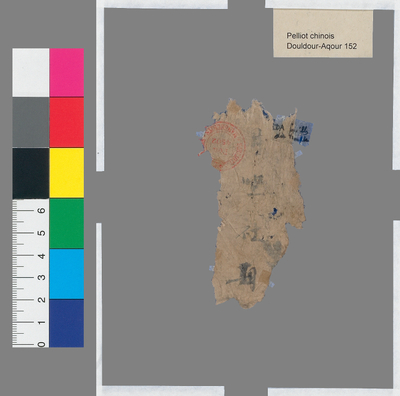Click the magenta color patch
400x396 pixels.
click(67, 72)
